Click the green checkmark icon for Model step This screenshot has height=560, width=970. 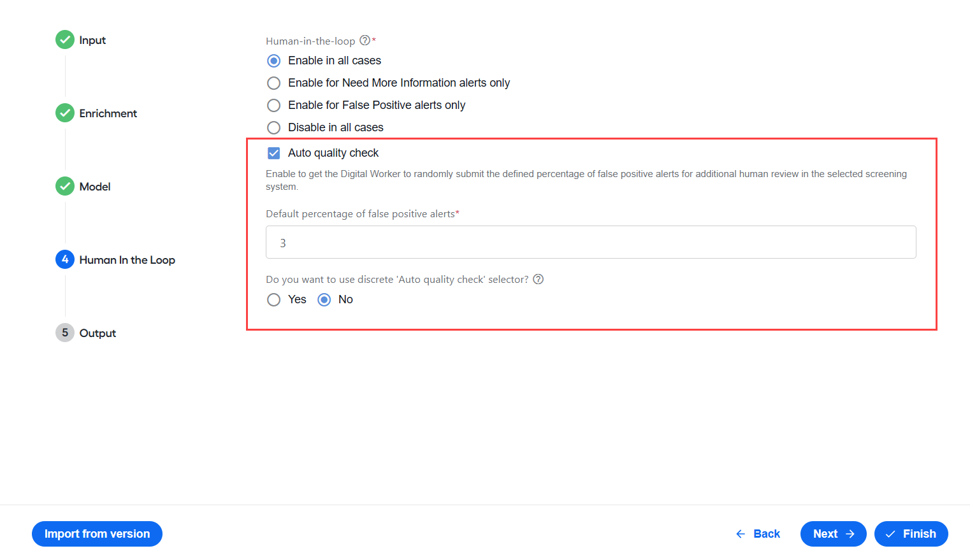(65, 186)
